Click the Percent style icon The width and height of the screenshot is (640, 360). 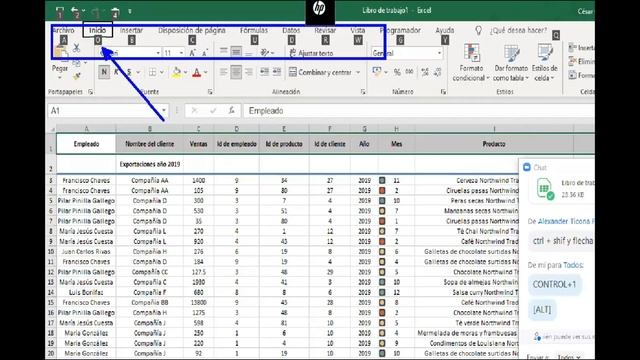[x=397, y=72]
